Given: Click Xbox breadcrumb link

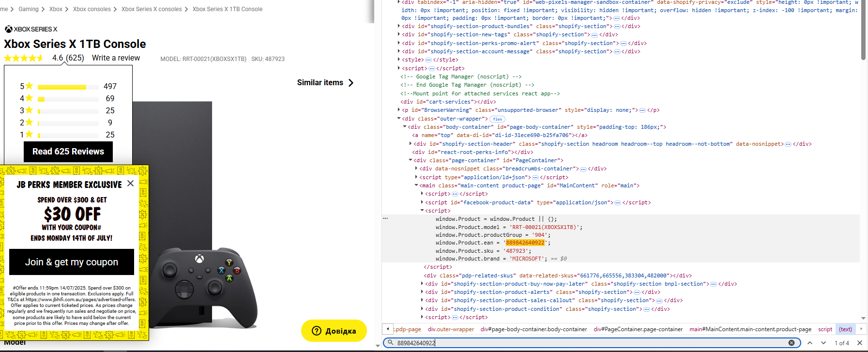Looking at the screenshot, I should point(56,9).
